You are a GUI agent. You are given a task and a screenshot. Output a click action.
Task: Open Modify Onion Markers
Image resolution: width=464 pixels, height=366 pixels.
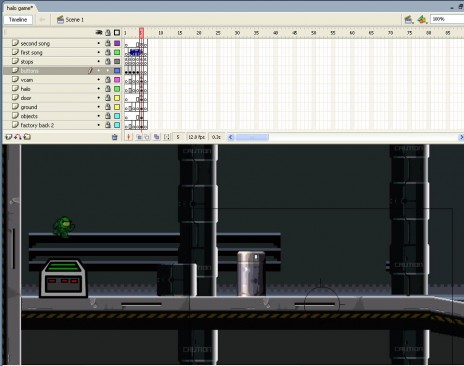click(167, 137)
